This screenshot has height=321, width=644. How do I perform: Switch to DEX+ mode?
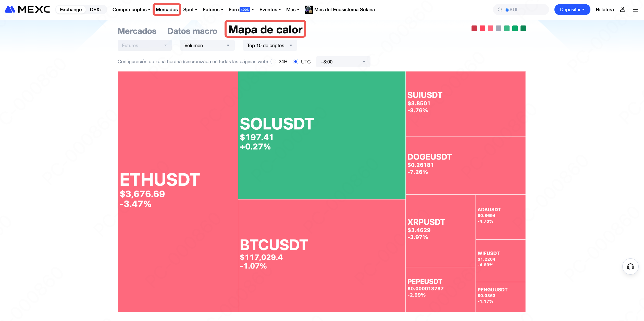(96, 10)
